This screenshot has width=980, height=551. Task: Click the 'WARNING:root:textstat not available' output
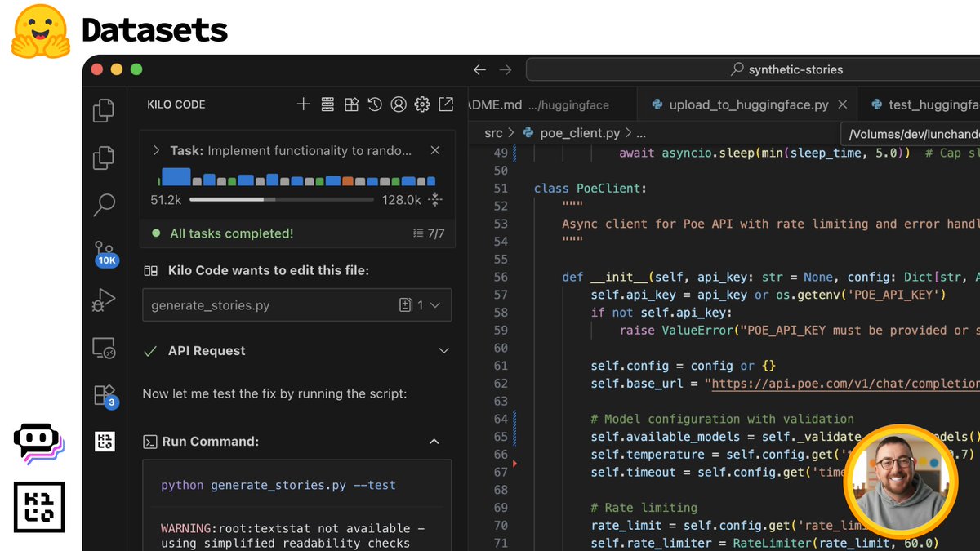292,528
